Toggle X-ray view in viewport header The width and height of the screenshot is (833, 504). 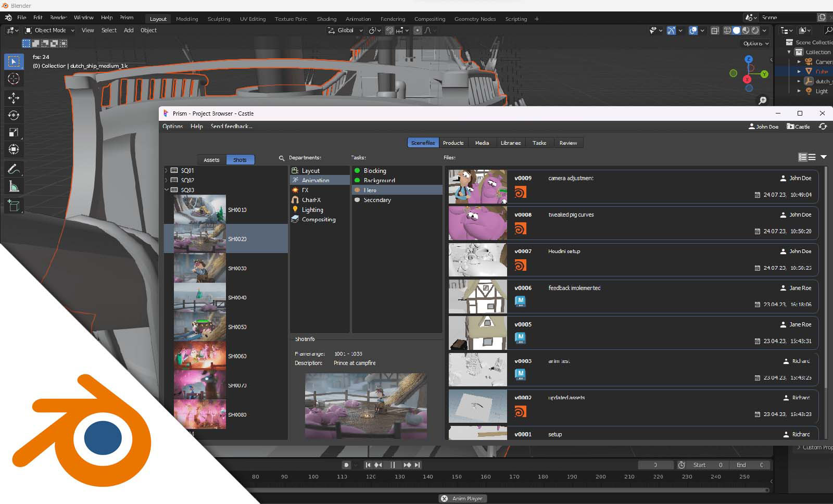click(715, 31)
